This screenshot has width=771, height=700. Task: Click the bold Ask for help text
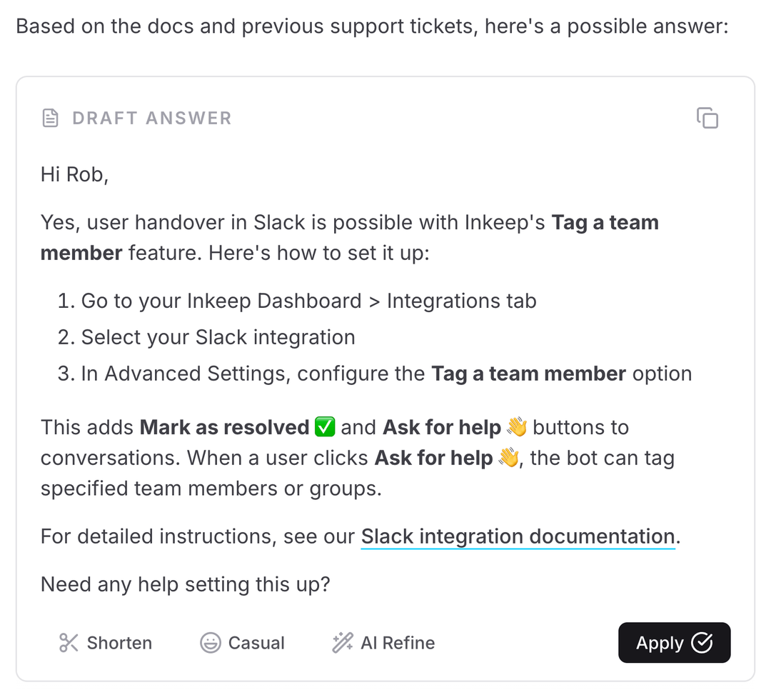coord(440,426)
